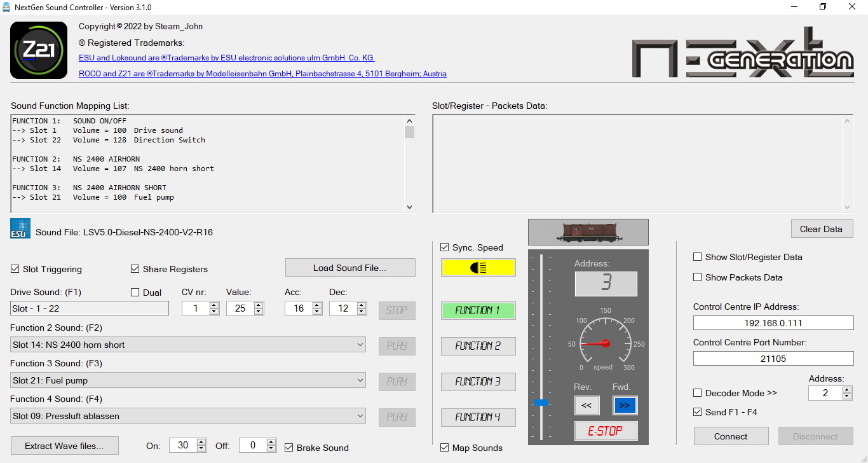Decrease the brake sound On value

(201, 448)
